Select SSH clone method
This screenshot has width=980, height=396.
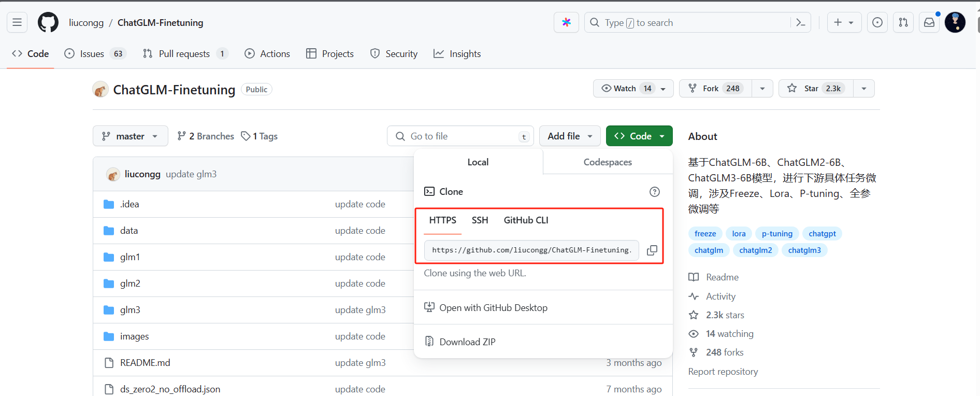[480, 220]
